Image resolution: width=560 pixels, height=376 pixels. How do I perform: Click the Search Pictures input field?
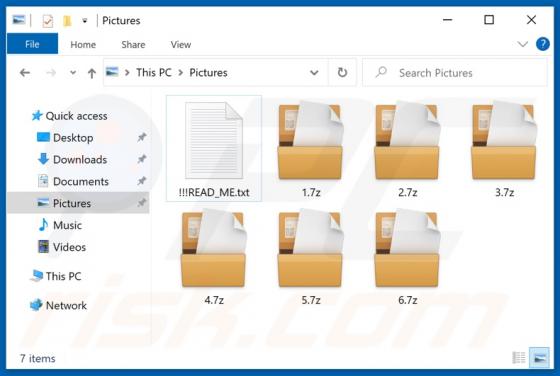click(455, 73)
